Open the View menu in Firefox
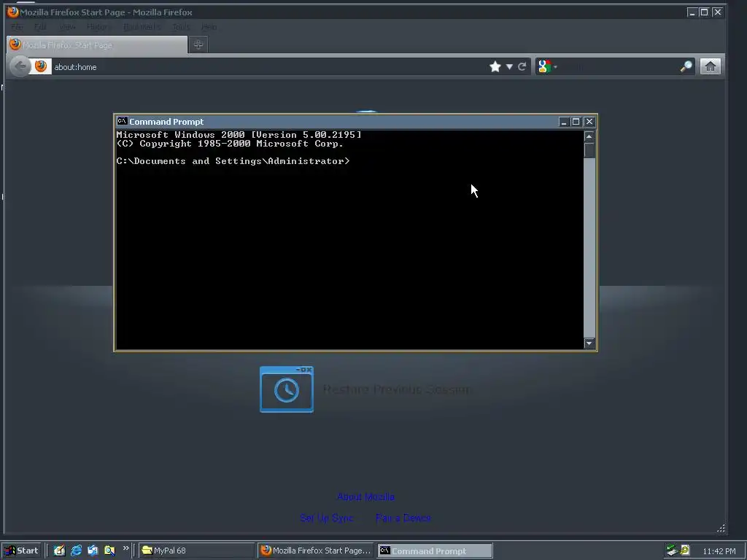The width and height of the screenshot is (747, 560). [67, 27]
